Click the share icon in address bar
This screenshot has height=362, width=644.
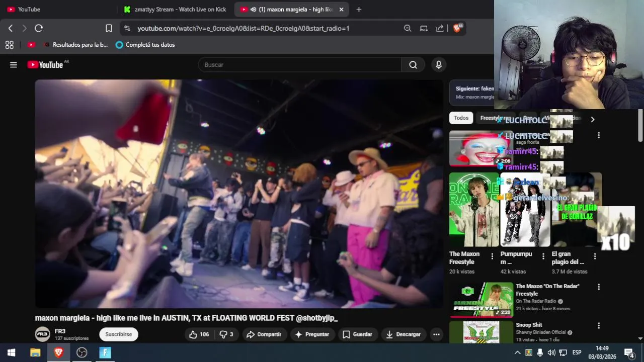(x=440, y=28)
